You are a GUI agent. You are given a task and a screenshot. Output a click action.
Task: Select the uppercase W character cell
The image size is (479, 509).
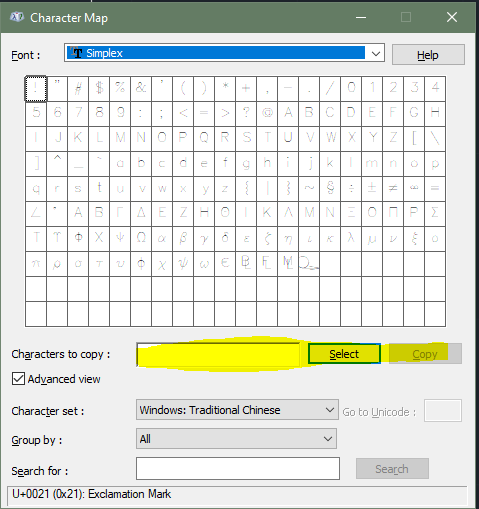[x=330, y=139]
